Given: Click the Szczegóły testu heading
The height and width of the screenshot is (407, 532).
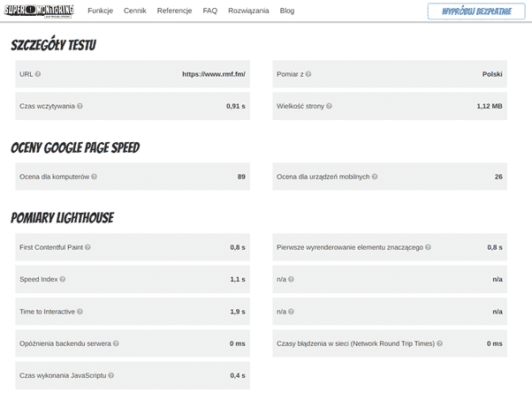Looking at the screenshot, I should pos(53,44).
